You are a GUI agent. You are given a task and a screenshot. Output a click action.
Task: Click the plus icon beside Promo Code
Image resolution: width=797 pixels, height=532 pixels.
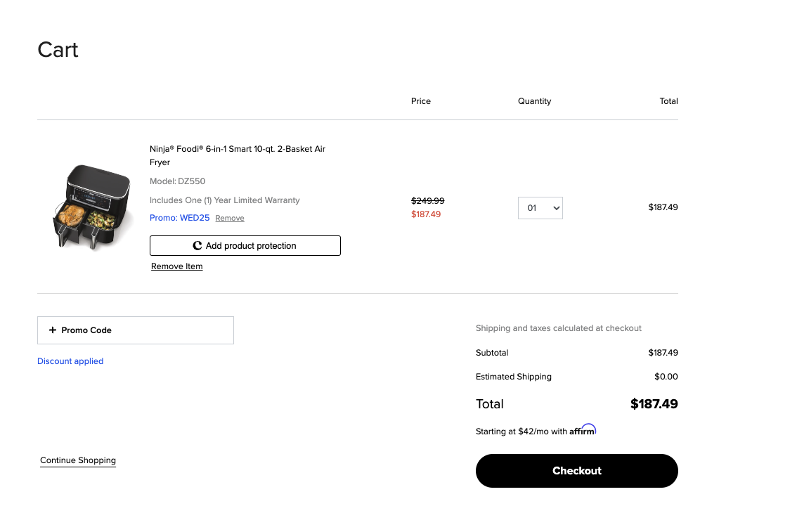click(53, 330)
